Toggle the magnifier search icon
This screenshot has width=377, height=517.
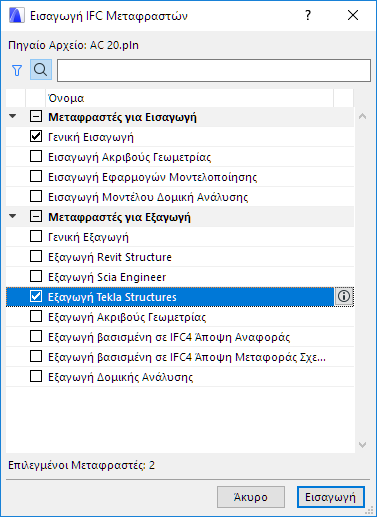41,70
